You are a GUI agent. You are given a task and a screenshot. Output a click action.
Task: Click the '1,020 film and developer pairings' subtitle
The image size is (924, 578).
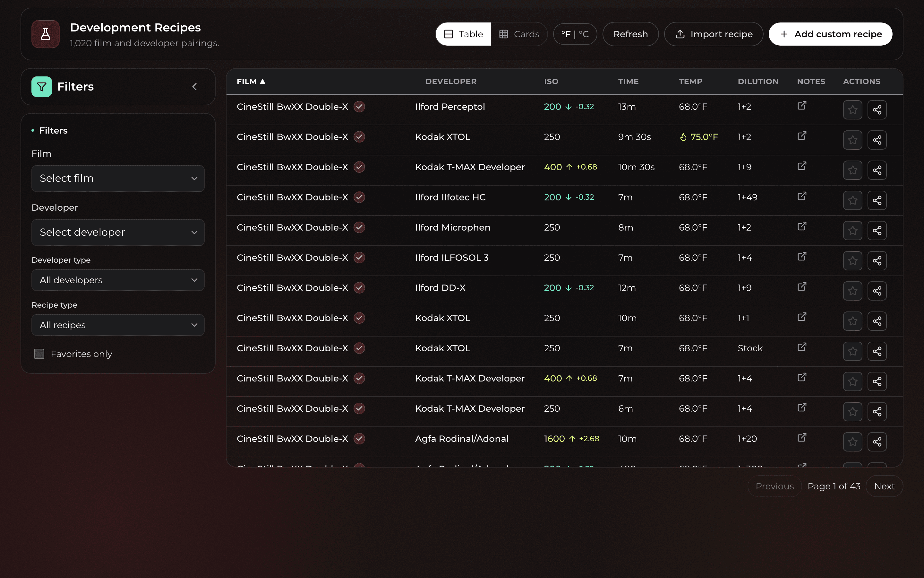[144, 43]
